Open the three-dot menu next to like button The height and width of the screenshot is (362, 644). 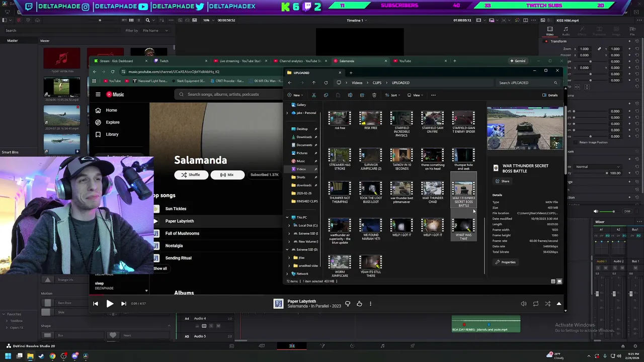coord(370,304)
